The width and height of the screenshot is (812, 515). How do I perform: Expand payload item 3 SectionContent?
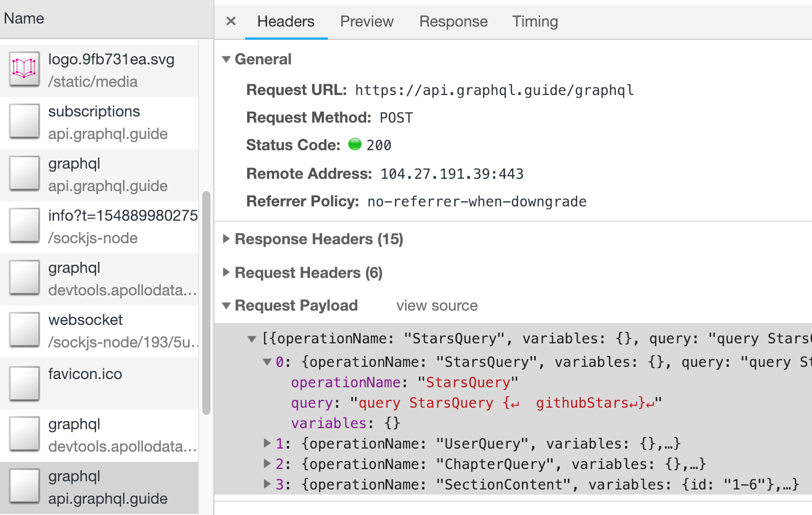[x=267, y=484]
